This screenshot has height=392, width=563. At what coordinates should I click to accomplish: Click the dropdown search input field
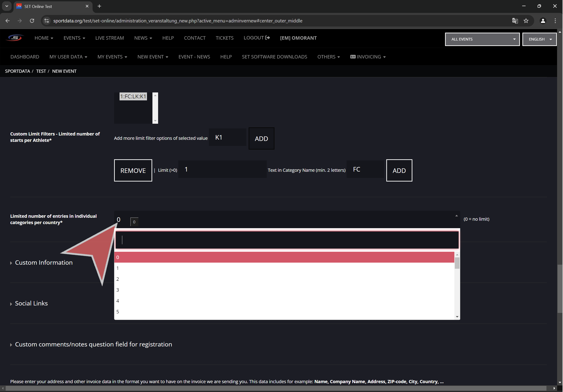coord(287,240)
